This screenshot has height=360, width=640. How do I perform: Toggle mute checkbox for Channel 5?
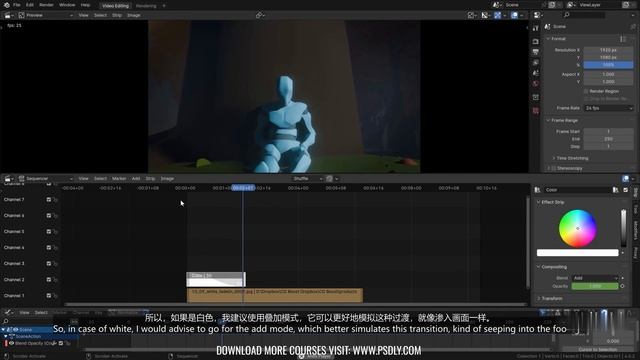coord(49,231)
